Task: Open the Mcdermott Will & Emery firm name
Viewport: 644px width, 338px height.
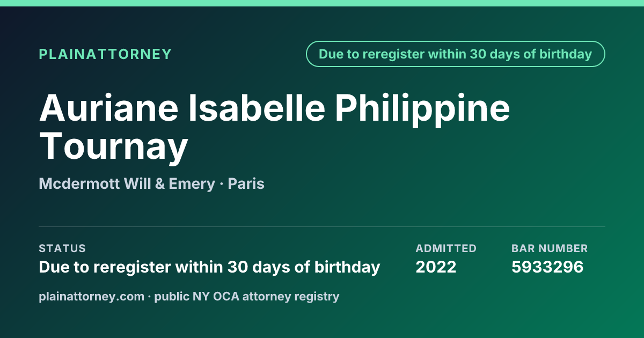Action: 127,184
